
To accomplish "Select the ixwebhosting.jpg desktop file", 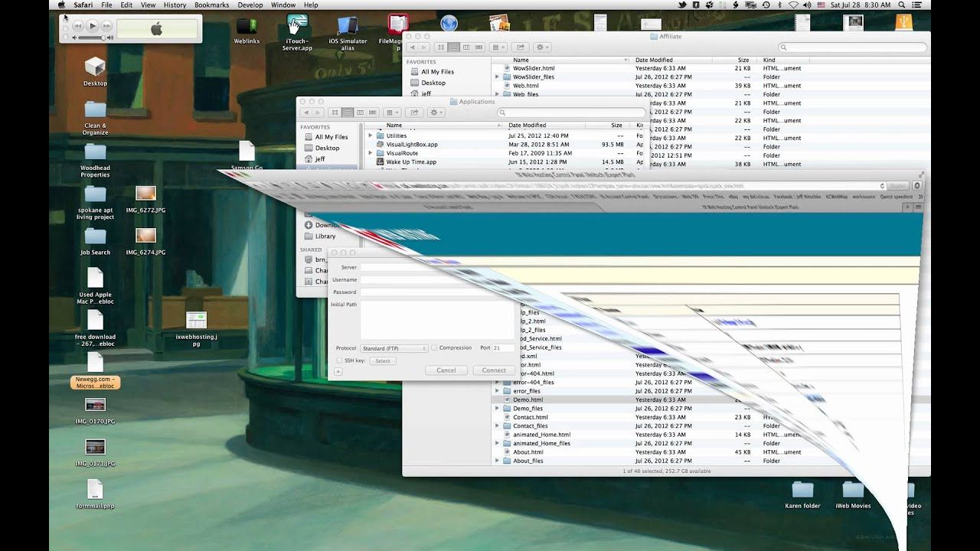I will click(x=197, y=328).
